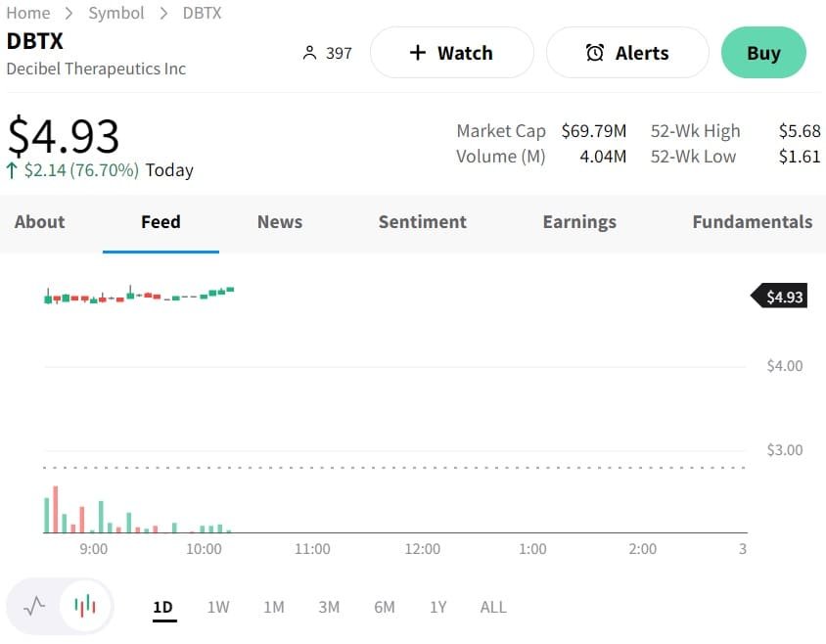826x644 pixels.
Task: Click the breadcrumb chevron after Home
Action: point(69,14)
